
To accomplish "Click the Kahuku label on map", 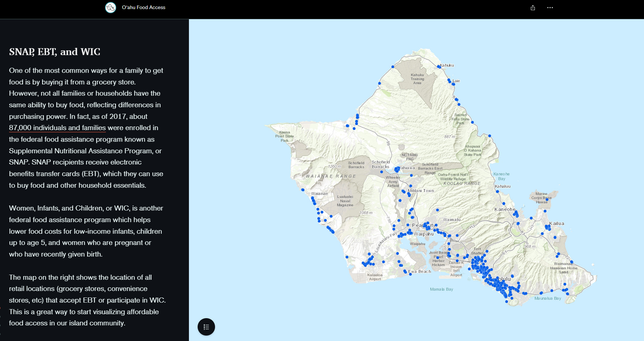I will click(447, 65).
